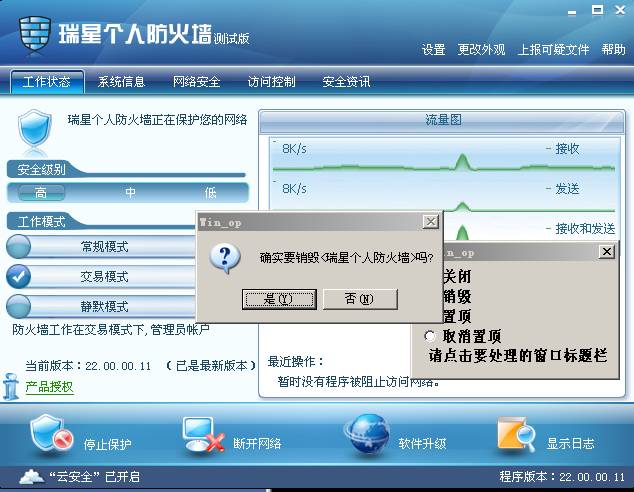Screen dimensions: 634x492
Task: Click the question mark icon in dialog
Action: click(225, 258)
